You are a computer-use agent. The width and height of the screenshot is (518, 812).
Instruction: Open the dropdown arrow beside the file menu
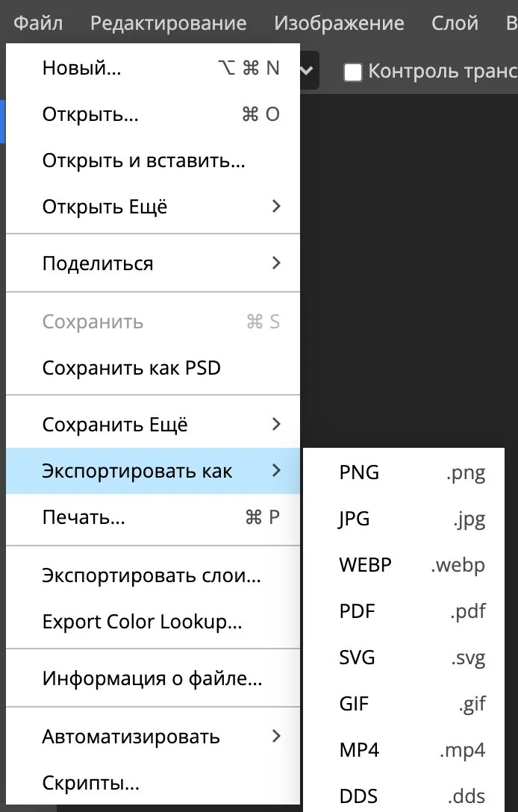coord(308,70)
